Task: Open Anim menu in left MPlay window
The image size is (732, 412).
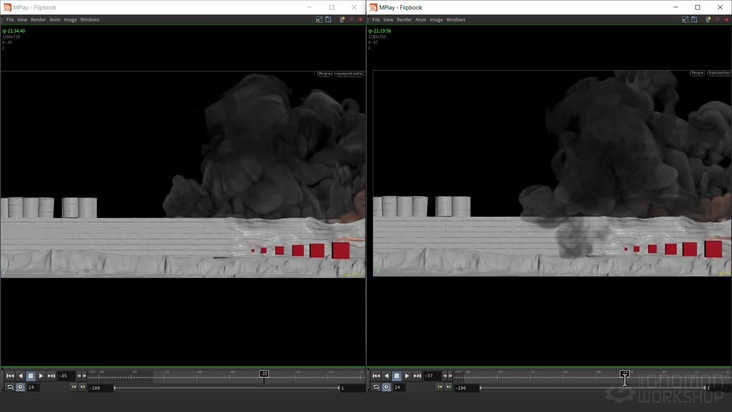Action: click(55, 20)
